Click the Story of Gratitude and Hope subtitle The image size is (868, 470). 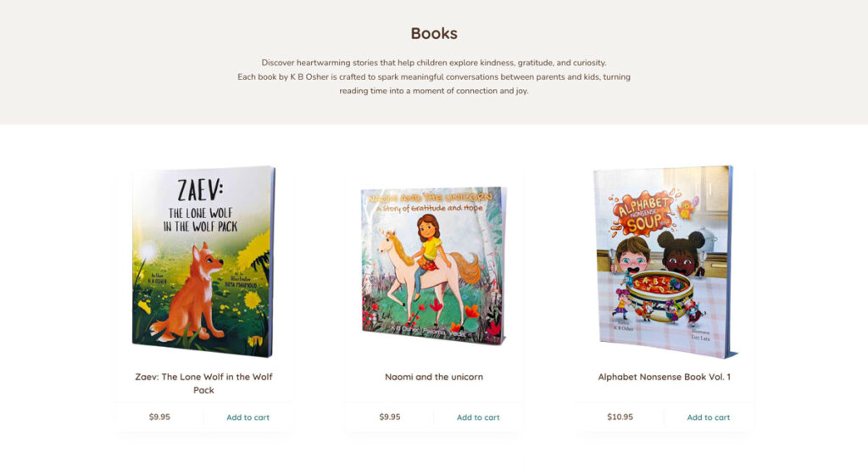pos(429,209)
